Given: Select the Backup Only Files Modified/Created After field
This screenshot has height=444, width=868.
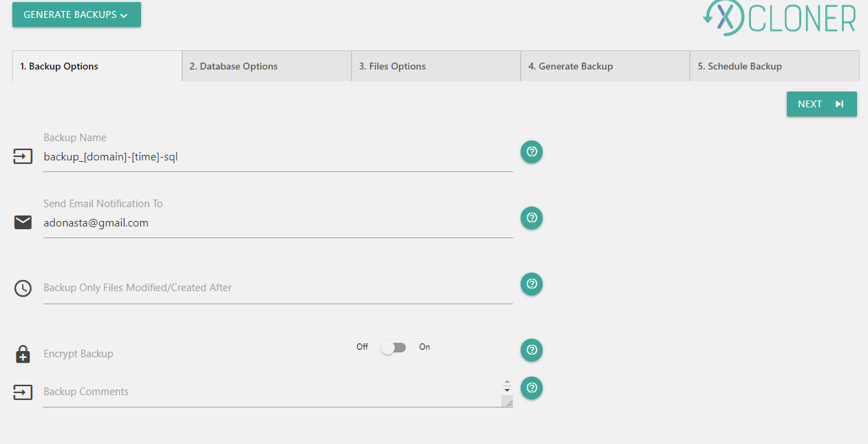Looking at the screenshot, I should [x=278, y=288].
